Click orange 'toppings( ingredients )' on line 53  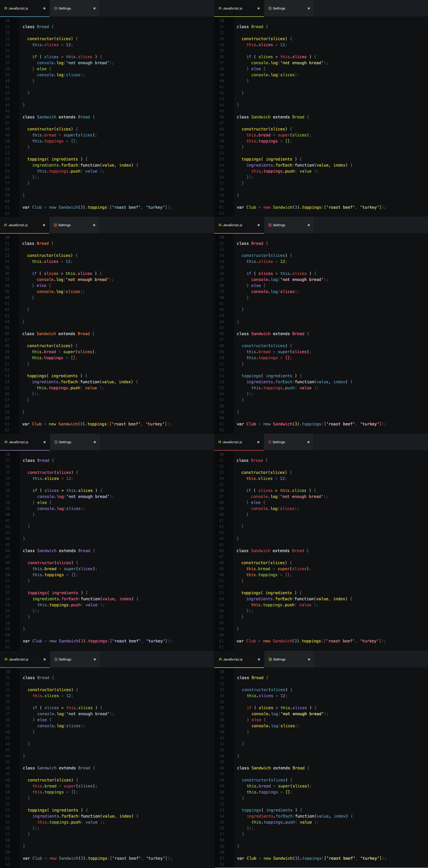55,376
